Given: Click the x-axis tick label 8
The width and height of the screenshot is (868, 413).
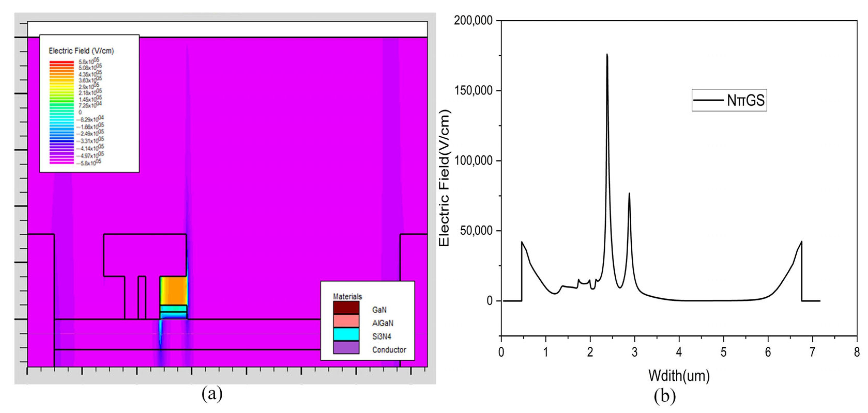Looking at the screenshot, I should tap(857, 352).
